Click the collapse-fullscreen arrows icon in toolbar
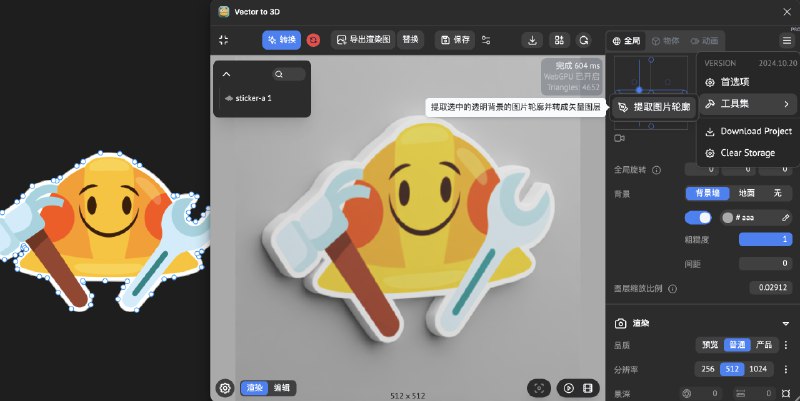Screen dimensions: 800x401 (223, 40)
